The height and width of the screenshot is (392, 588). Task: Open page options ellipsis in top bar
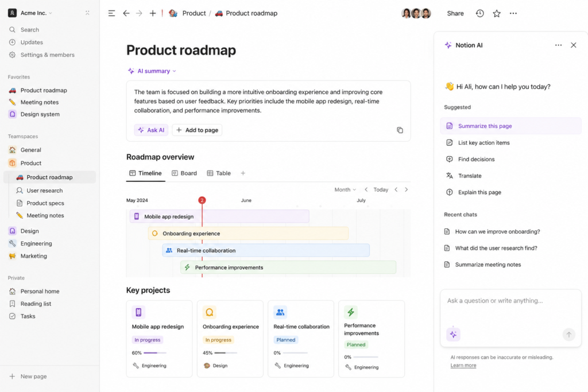pos(513,14)
